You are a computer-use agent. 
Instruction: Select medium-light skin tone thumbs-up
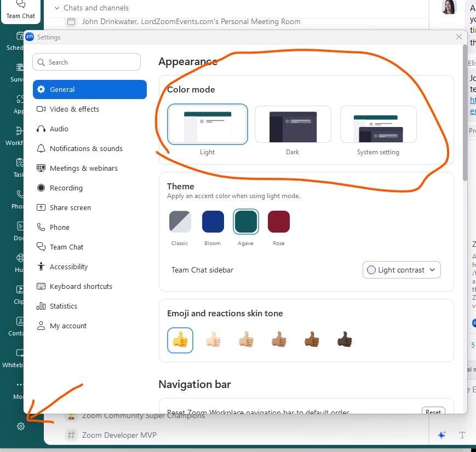(x=246, y=340)
